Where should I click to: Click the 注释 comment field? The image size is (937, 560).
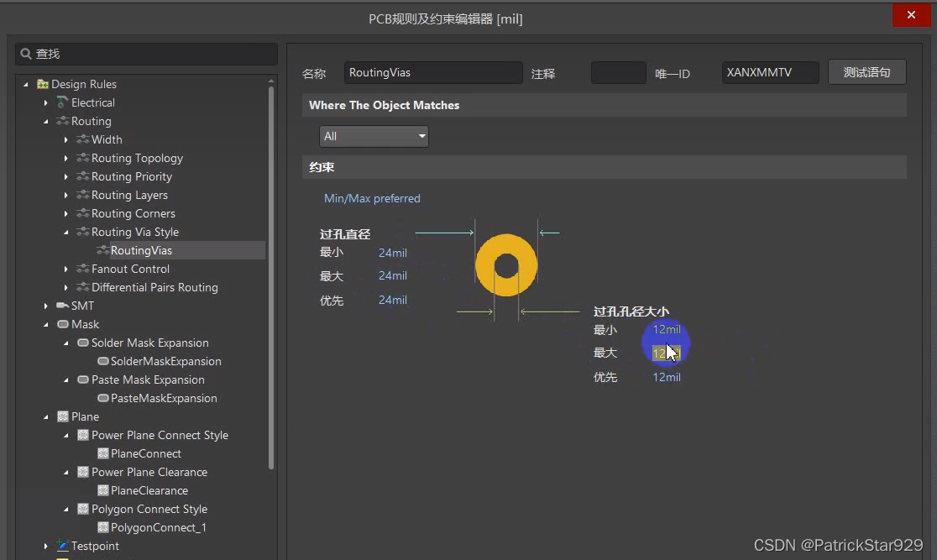pyautogui.click(x=619, y=72)
